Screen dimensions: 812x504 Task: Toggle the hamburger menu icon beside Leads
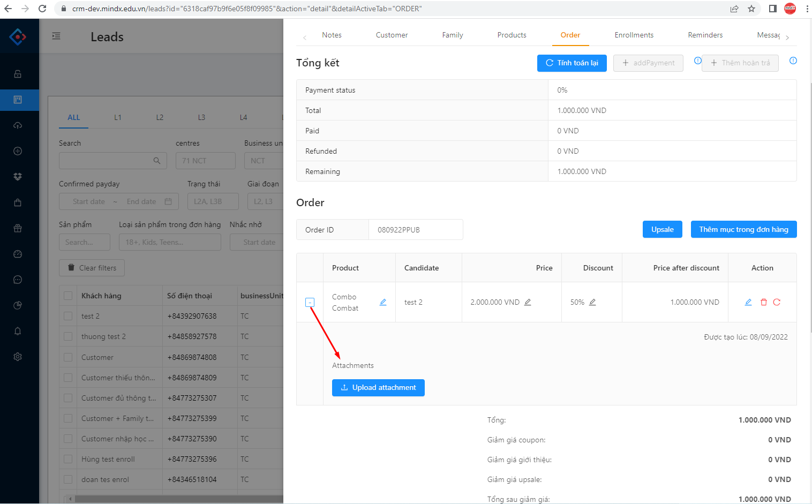tap(56, 36)
